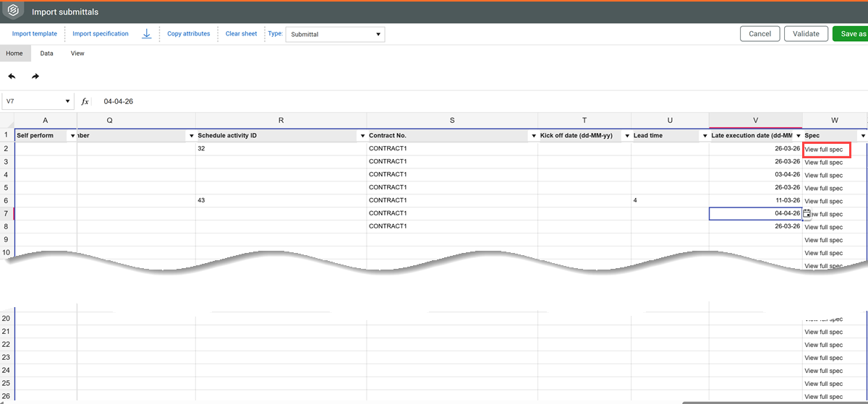Click Clear sheet in the toolbar
Image resolution: width=868 pixels, height=404 pixels.
(241, 34)
